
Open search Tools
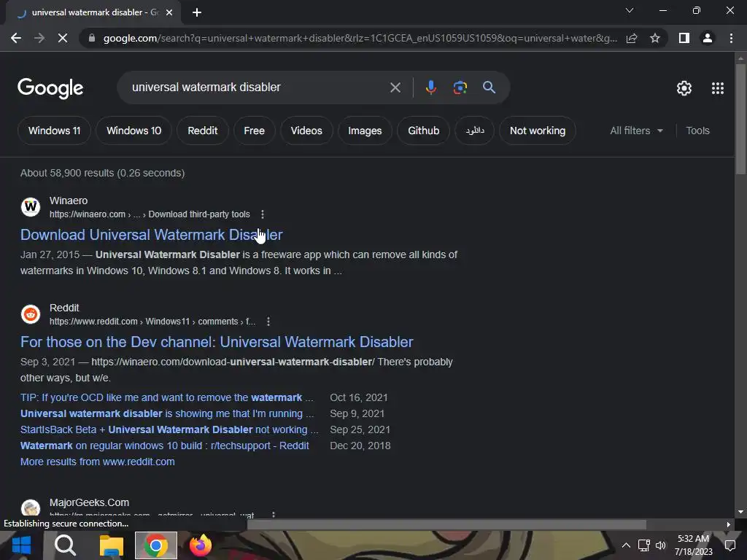coord(697,131)
